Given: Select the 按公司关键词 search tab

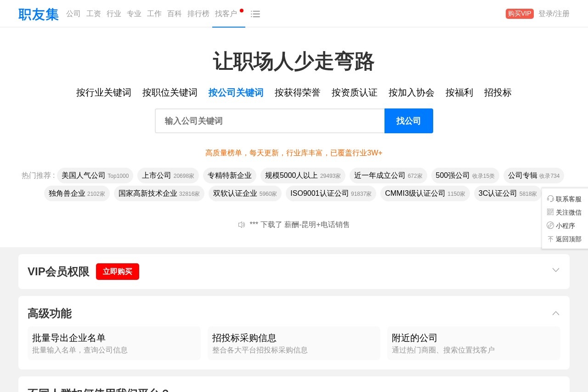Looking at the screenshot, I should tap(236, 92).
